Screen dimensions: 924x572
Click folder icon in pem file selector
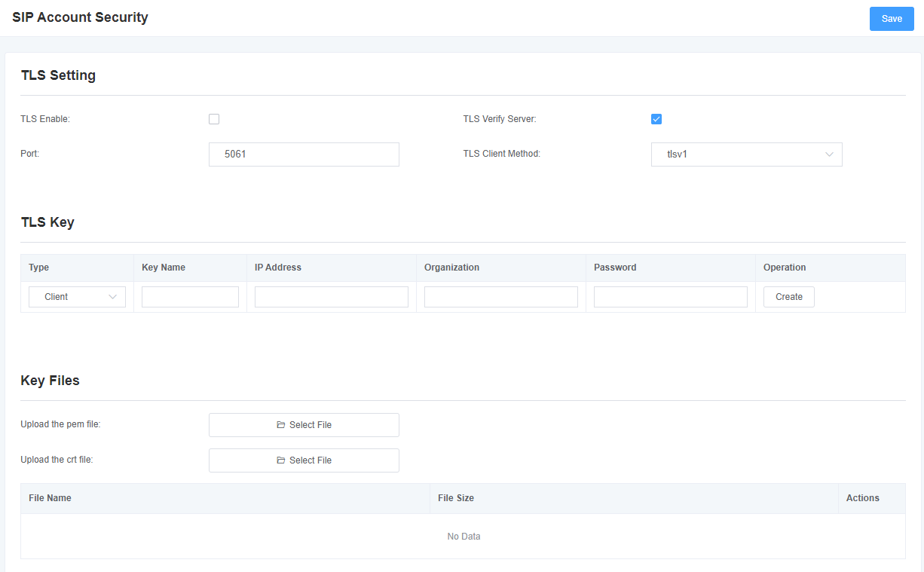click(280, 425)
